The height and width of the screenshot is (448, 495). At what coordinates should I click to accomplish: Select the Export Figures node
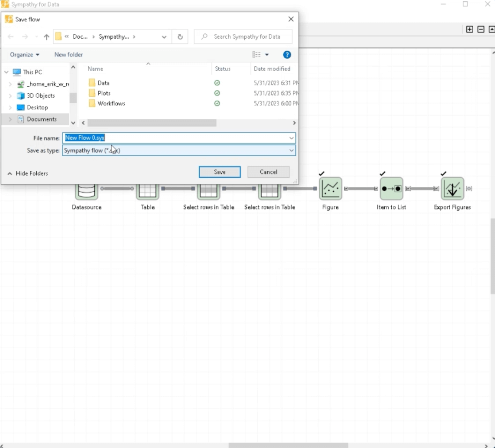452,189
